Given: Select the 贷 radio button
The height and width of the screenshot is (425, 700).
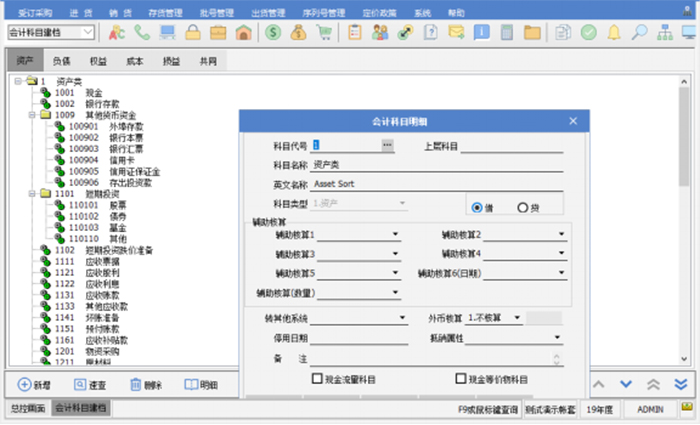Looking at the screenshot, I should (522, 207).
